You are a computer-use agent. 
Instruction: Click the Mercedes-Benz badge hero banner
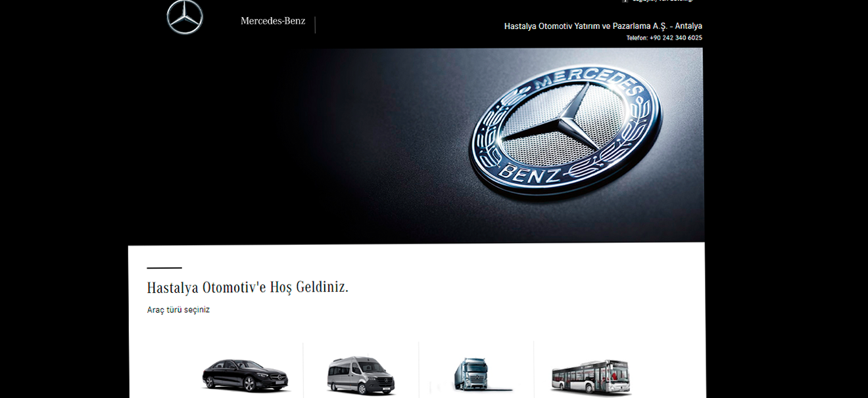click(416, 145)
